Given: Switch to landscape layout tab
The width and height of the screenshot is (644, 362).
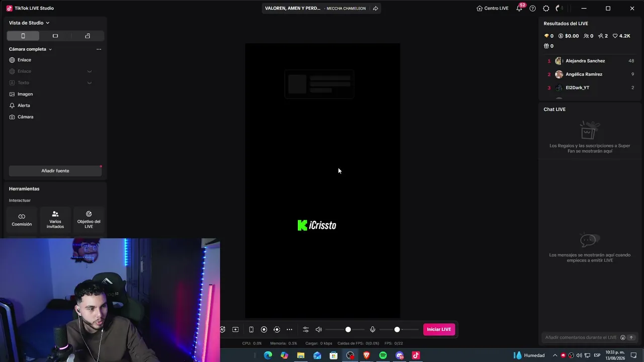Looking at the screenshot, I should point(55,36).
